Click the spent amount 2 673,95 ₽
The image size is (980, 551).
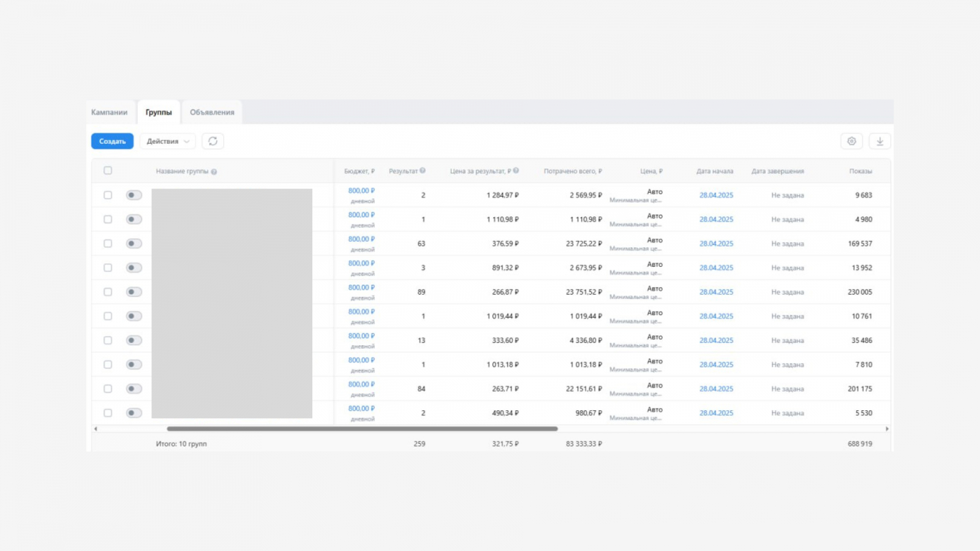click(x=586, y=268)
